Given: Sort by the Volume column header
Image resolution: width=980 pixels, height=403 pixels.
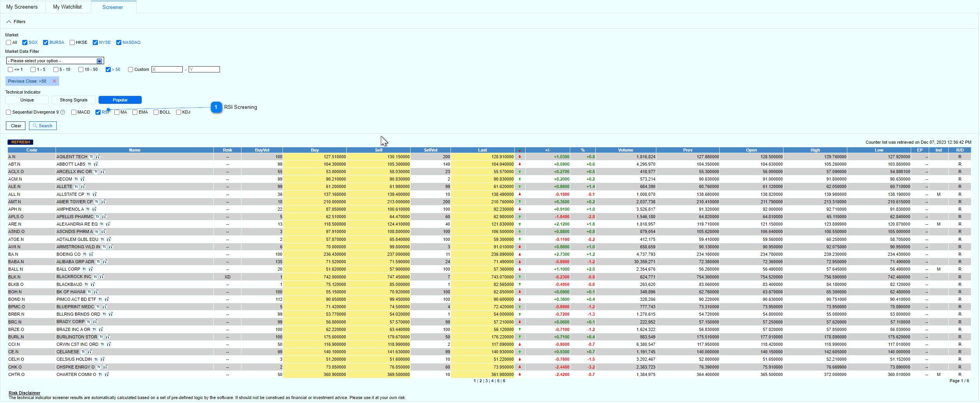Looking at the screenshot, I should point(625,150).
